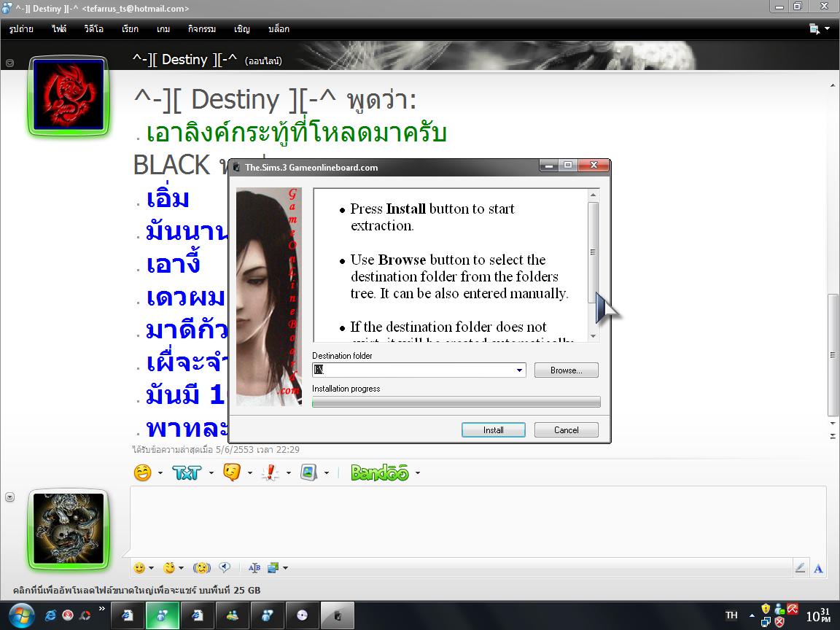Screen dimensions: 840x630
Task: Open the เกม menu
Action: (x=163, y=29)
